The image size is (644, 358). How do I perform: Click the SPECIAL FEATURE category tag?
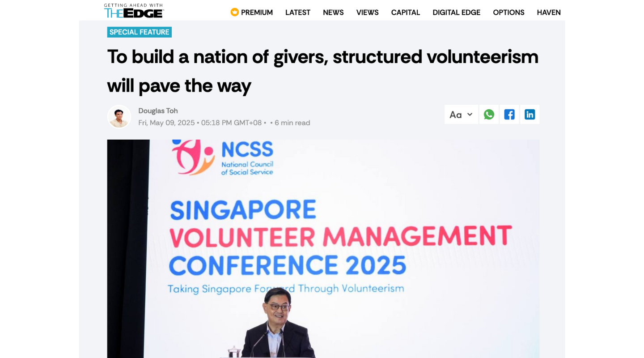(140, 32)
